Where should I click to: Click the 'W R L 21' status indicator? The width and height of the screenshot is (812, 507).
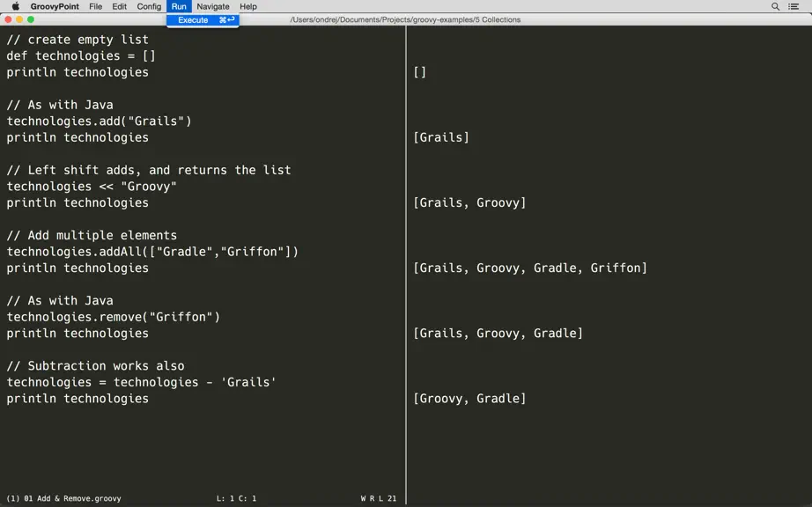[379, 499]
